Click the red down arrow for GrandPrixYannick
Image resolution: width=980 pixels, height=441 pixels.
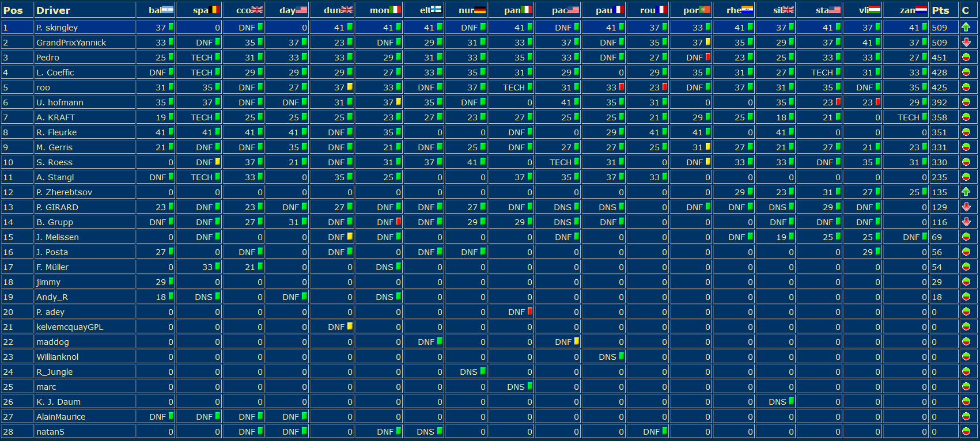[x=966, y=42]
